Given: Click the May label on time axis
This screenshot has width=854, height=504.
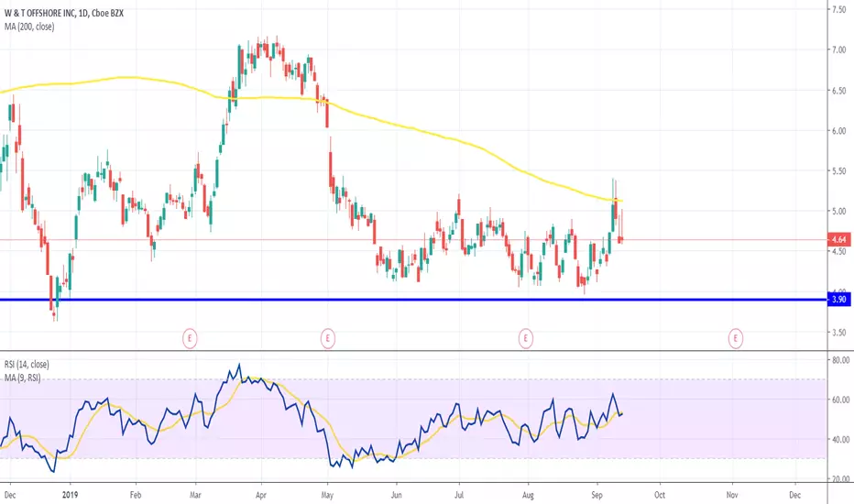Looking at the screenshot, I should click(x=327, y=495).
